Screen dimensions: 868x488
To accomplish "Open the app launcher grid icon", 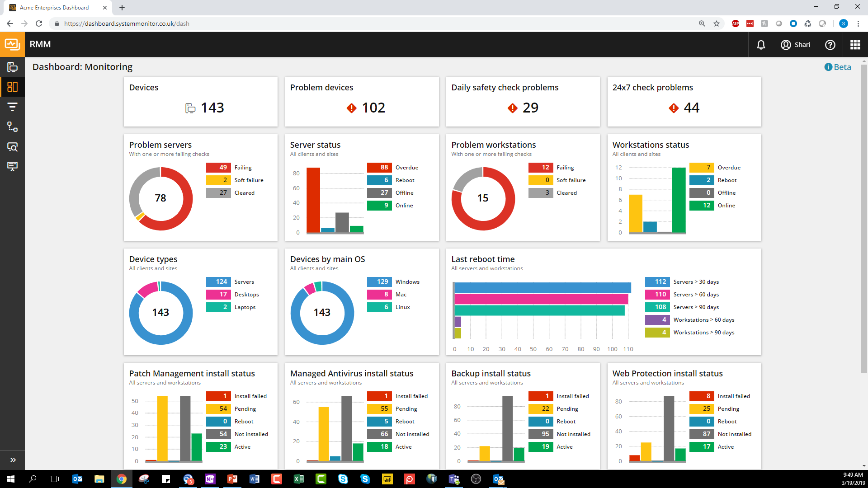I will [x=855, y=45].
